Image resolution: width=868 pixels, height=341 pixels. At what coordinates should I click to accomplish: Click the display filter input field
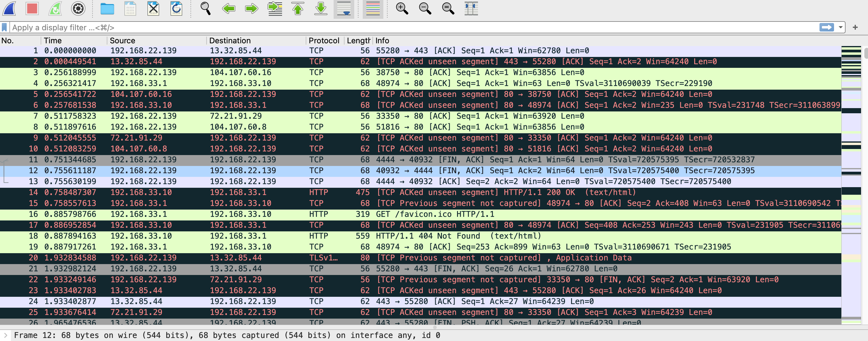point(404,27)
